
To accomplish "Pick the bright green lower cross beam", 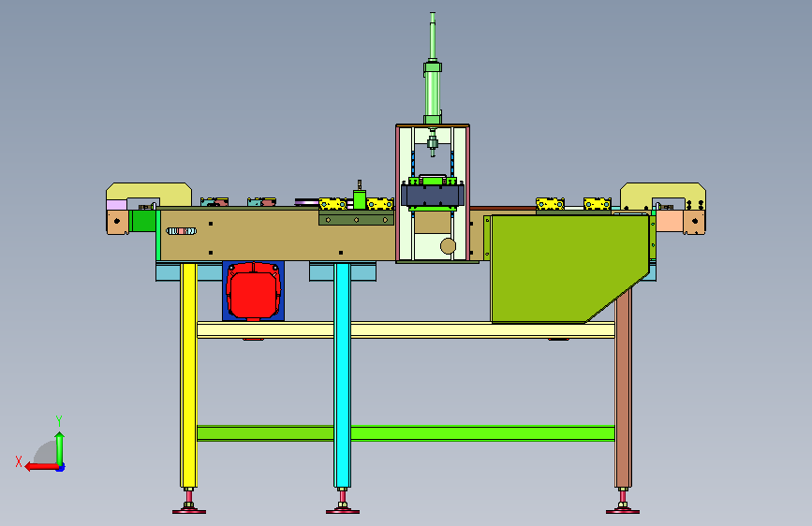I will coord(406,433).
